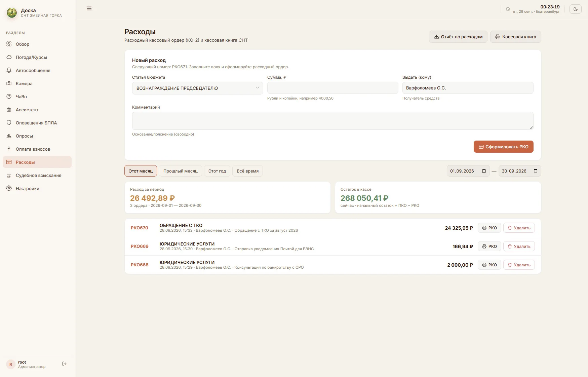
Task: Click the Оплата взносов ruble icon
Action: [9, 149]
